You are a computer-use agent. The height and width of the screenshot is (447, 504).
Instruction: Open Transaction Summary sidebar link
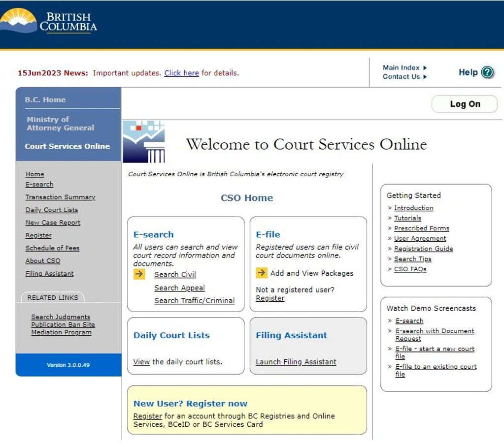pyautogui.click(x=60, y=197)
